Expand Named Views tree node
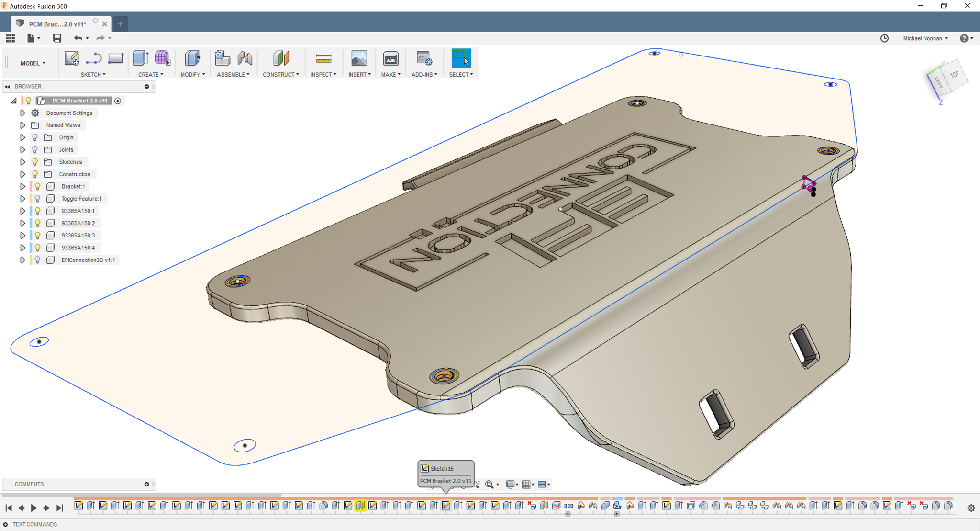The image size is (980, 531). [22, 125]
